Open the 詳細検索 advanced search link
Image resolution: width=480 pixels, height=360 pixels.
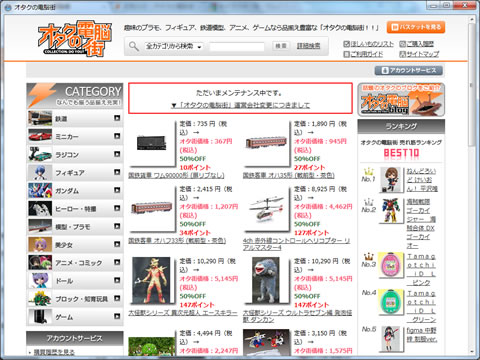pyautogui.click(x=308, y=46)
